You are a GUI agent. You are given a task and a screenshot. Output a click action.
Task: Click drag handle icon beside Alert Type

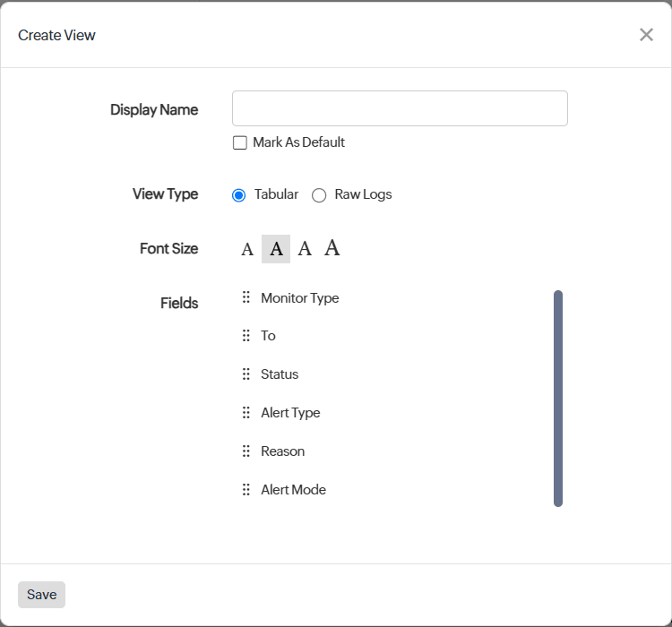coord(246,413)
